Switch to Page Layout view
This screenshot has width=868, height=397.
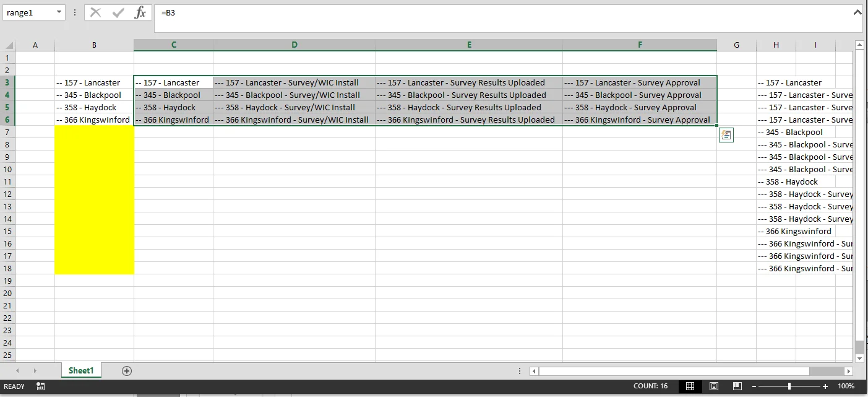pos(714,386)
